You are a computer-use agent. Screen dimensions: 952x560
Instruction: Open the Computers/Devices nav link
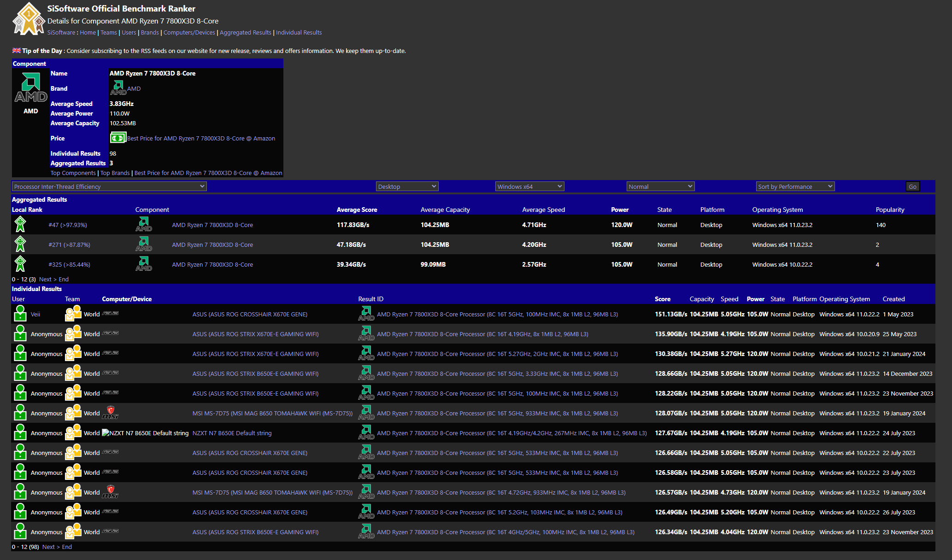pyautogui.click(x=189, y=32)
